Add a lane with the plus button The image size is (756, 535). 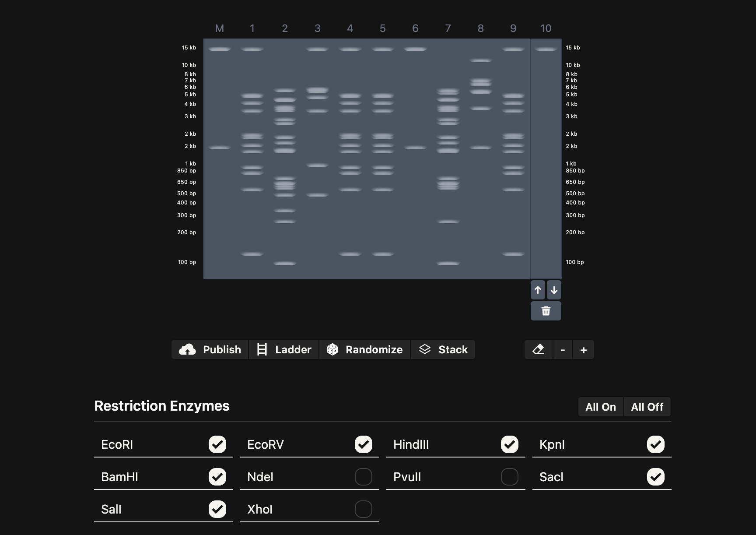pyautogui.click(x=583, y=349)
